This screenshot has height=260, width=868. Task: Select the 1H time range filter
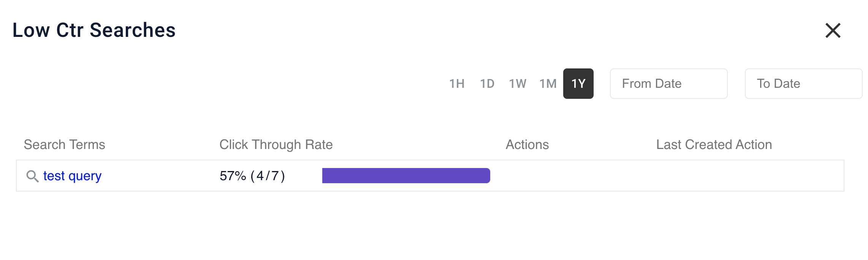pyautogui.click(x=457, y=84)
